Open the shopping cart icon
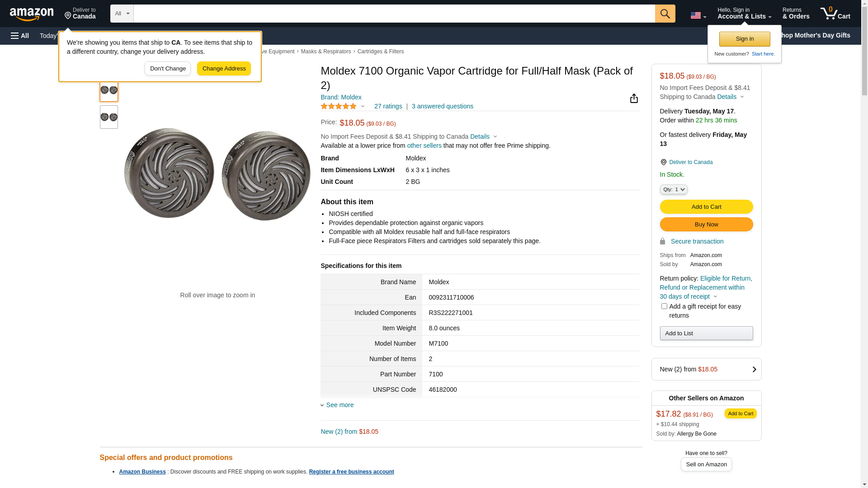 835,14
